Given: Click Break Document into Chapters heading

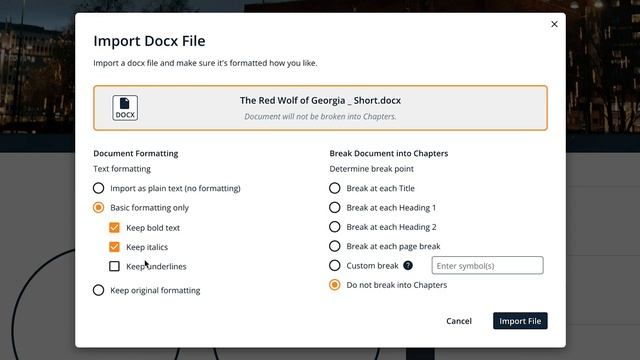Looking at the screenshot, I should (x=389, y=153).
